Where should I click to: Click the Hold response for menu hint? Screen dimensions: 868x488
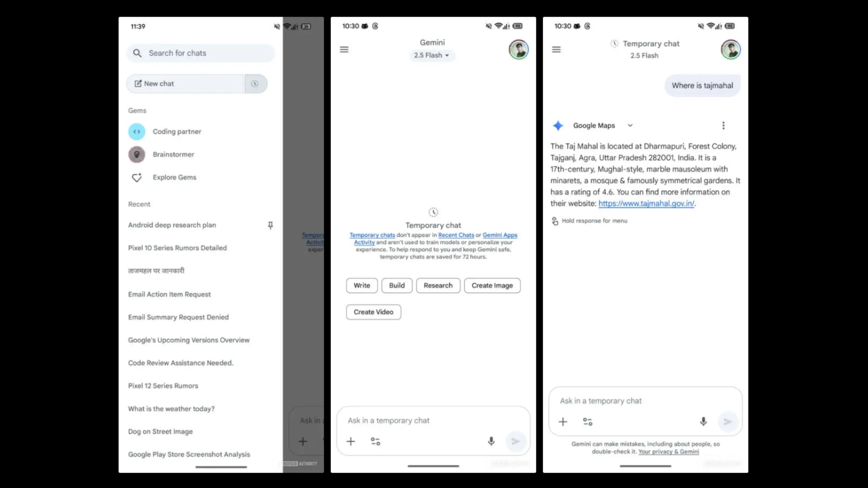pos(589,221)
